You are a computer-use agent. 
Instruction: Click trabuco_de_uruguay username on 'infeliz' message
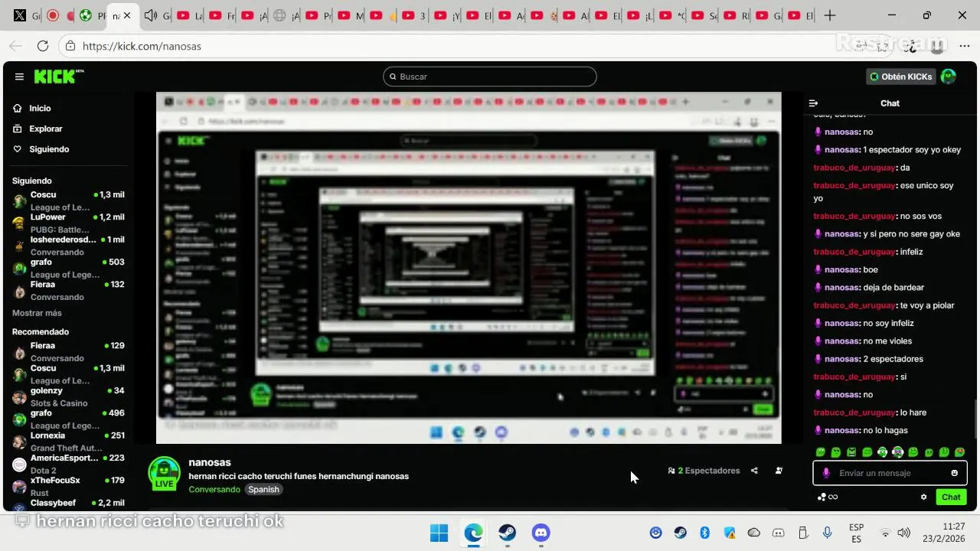point(854,252)
